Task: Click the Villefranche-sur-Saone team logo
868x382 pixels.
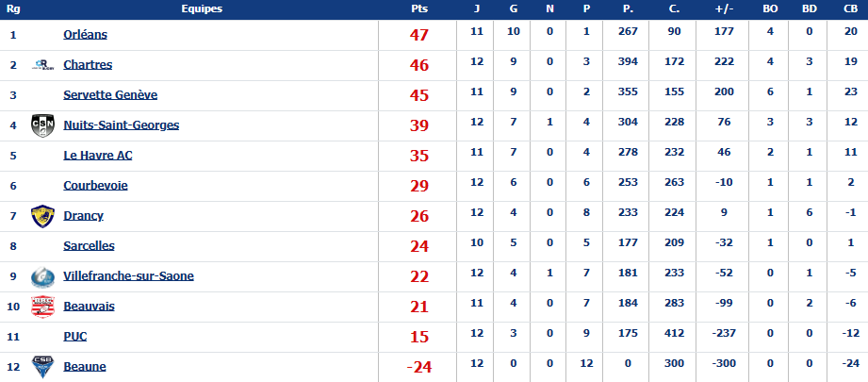Action: coord(43,276)
